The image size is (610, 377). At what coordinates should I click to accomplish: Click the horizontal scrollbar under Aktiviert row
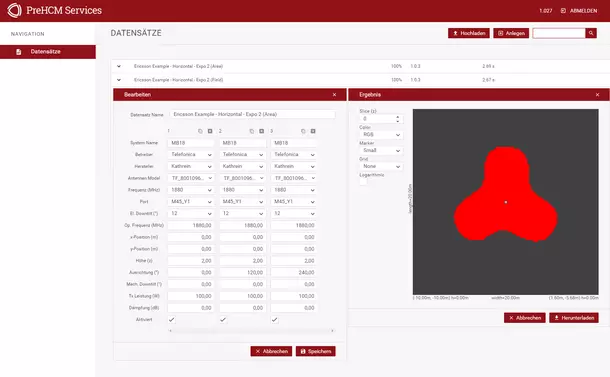252,331
